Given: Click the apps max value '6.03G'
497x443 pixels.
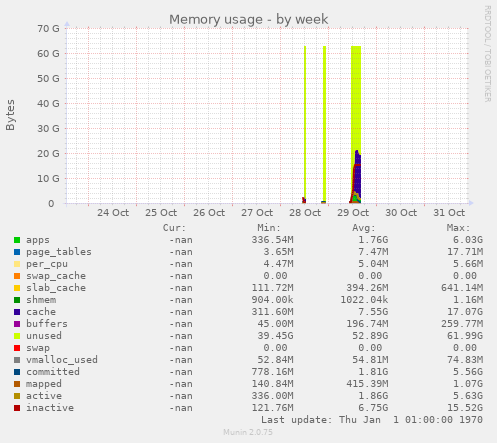Looking at the screenshot, I should point(468,240).
